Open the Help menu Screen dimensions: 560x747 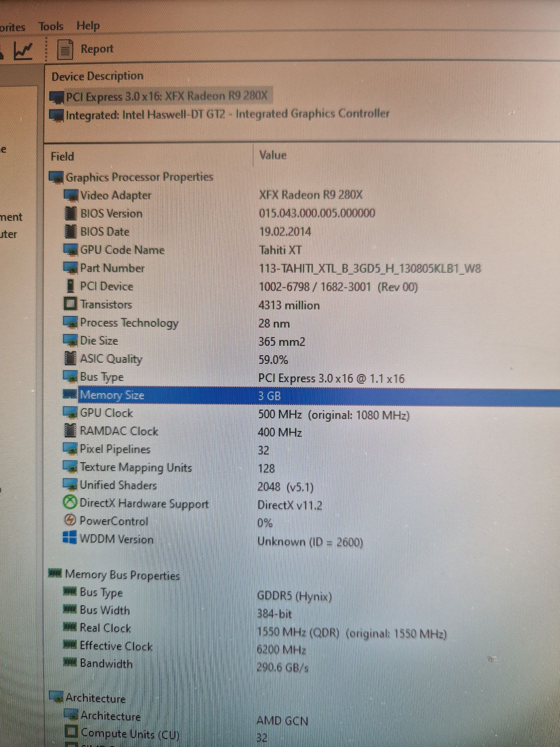88,26
